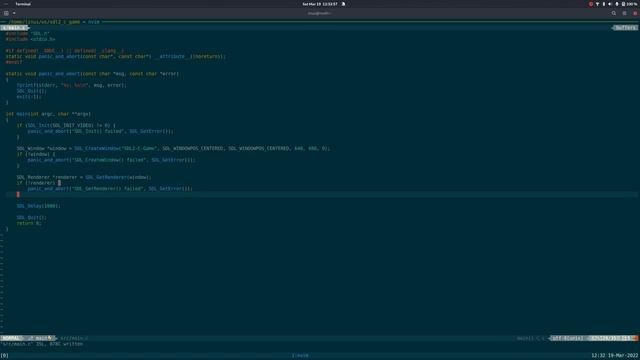The height and width of the screenshot is (360, 640).
Task: Open the terminal search magnifier icon
Action: 614,13
